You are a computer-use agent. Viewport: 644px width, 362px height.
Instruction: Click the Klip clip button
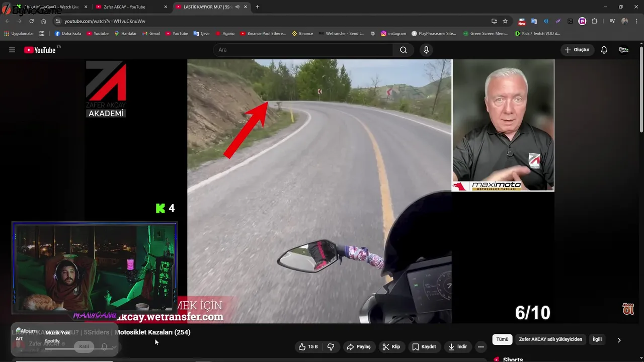coord(391,347)
